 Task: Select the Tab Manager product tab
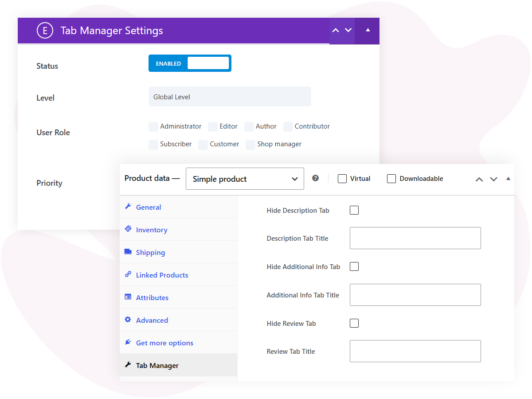(x=179, y=365)
